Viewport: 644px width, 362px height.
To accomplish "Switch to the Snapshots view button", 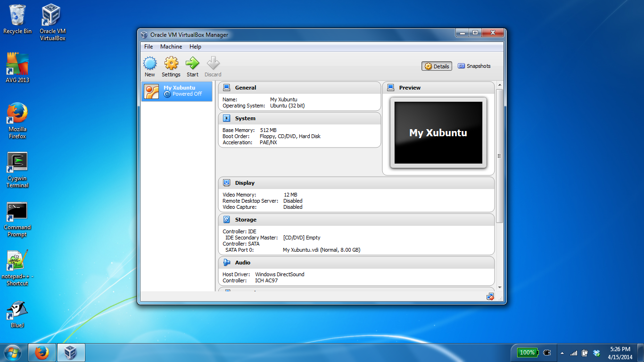I will 474,66.
